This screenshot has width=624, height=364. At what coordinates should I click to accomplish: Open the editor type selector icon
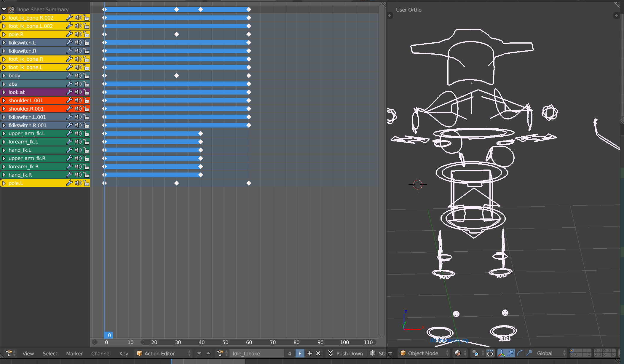[9, 353]
